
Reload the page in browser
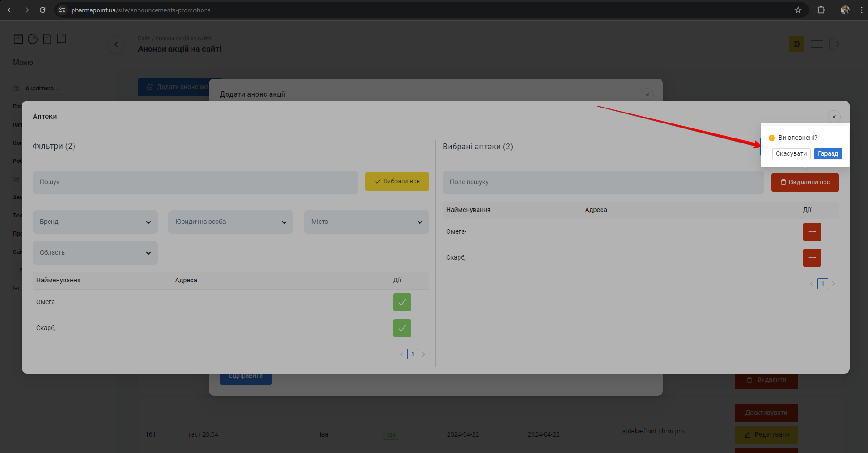pos(43,10)
